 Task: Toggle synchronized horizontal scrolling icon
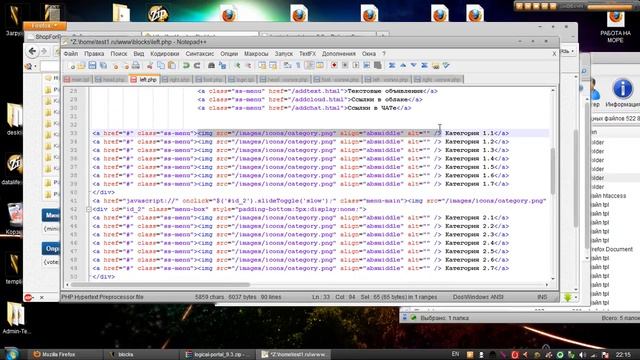273,66
